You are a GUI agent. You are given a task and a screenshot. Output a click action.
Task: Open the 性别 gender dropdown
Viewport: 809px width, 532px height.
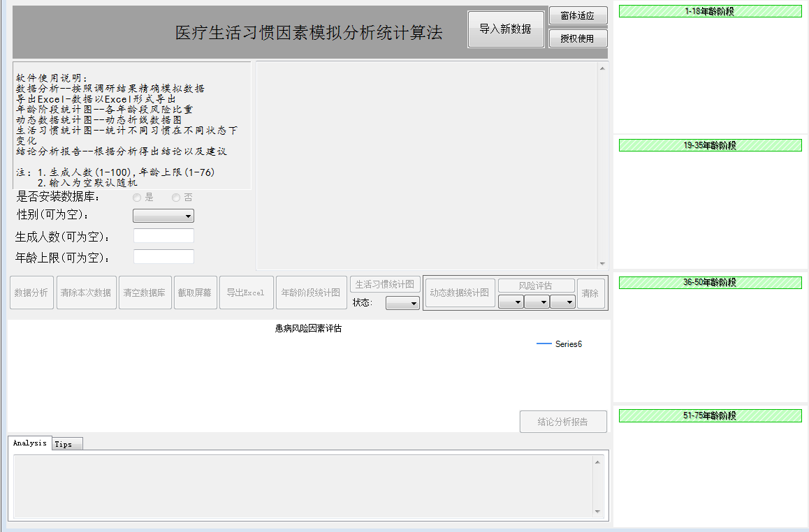pyautogui.click(x=163, y=216)
